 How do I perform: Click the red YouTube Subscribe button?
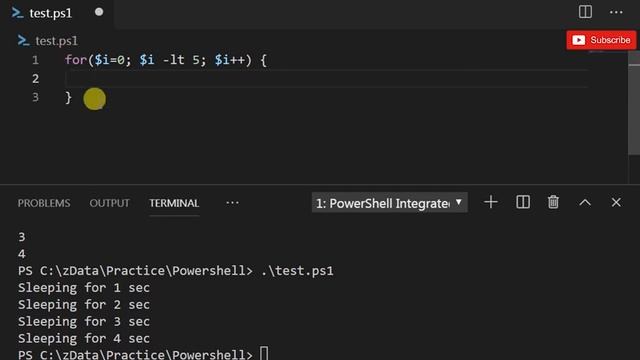pos(601,40)
